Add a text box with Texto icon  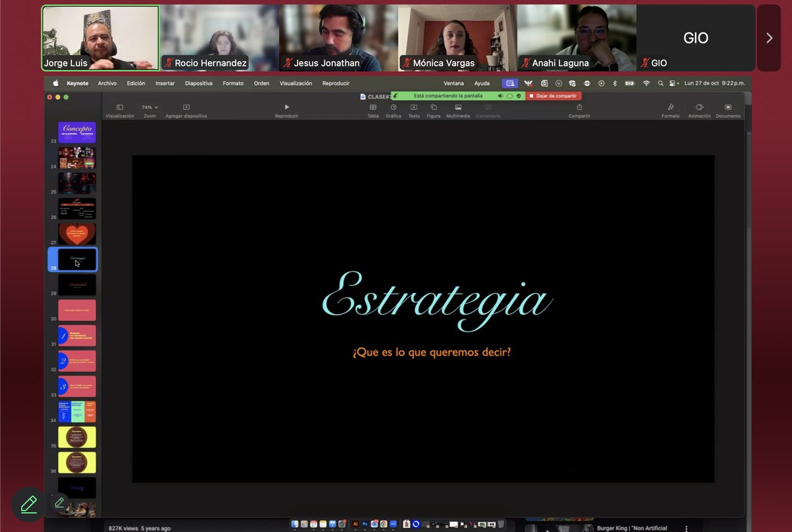tap(414, 107)
